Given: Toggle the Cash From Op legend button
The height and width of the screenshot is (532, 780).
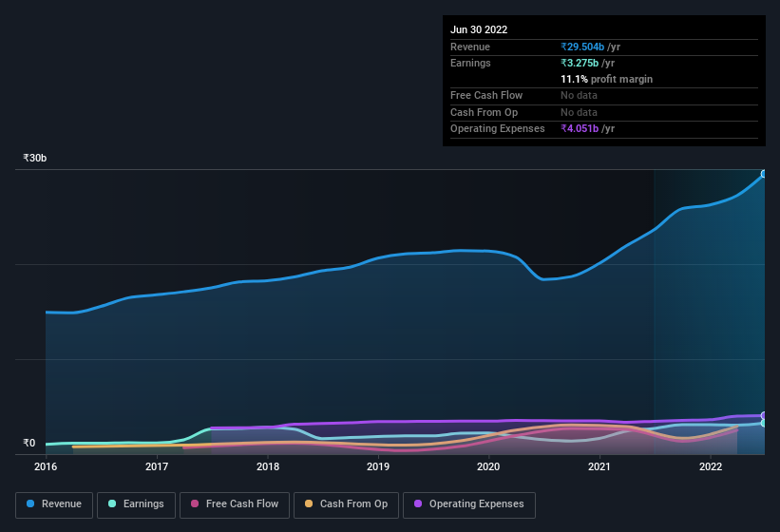Looking at the screenshot, I should 346,504.
